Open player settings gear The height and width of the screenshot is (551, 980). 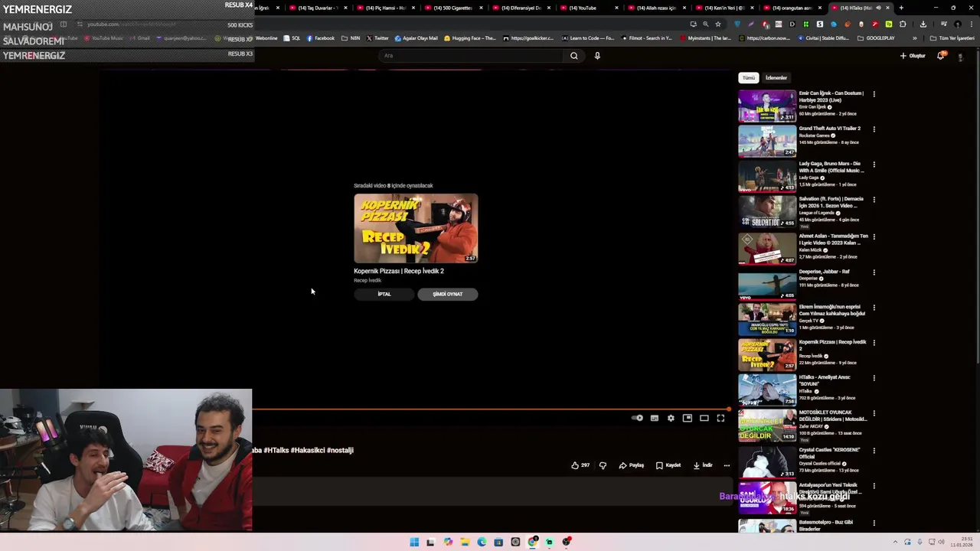[671, 418]
